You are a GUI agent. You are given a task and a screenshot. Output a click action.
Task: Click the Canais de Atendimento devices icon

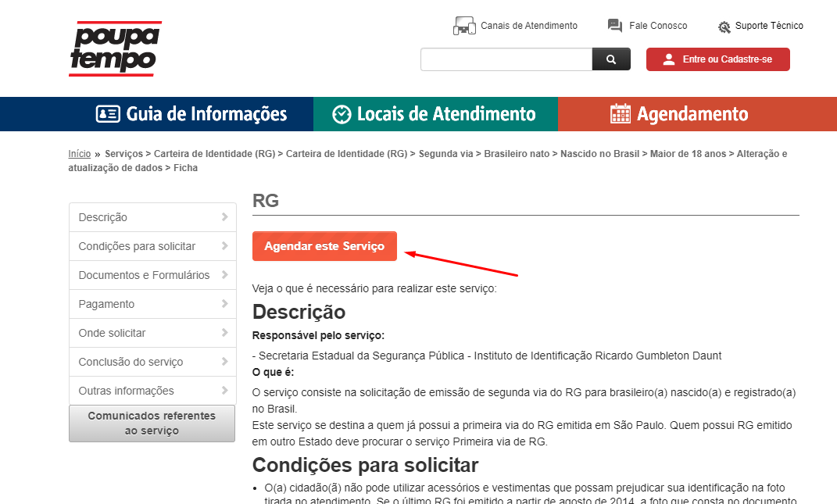[464, 26]
